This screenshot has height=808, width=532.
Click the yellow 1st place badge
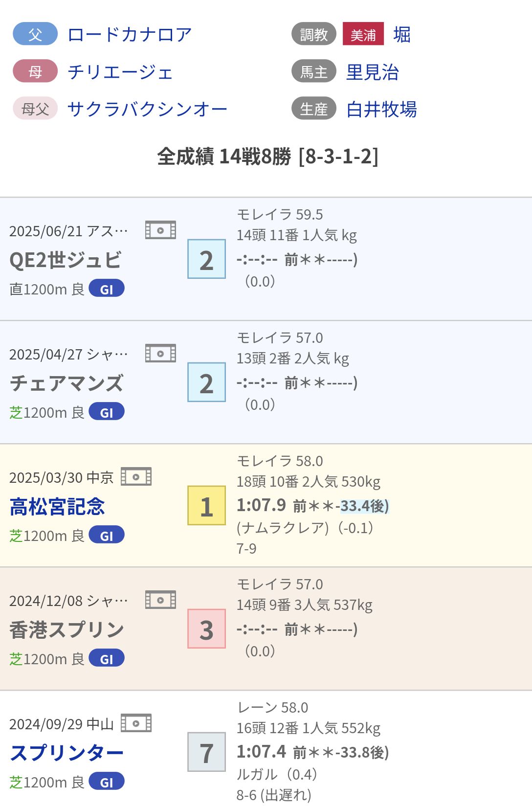coord(206,506)
